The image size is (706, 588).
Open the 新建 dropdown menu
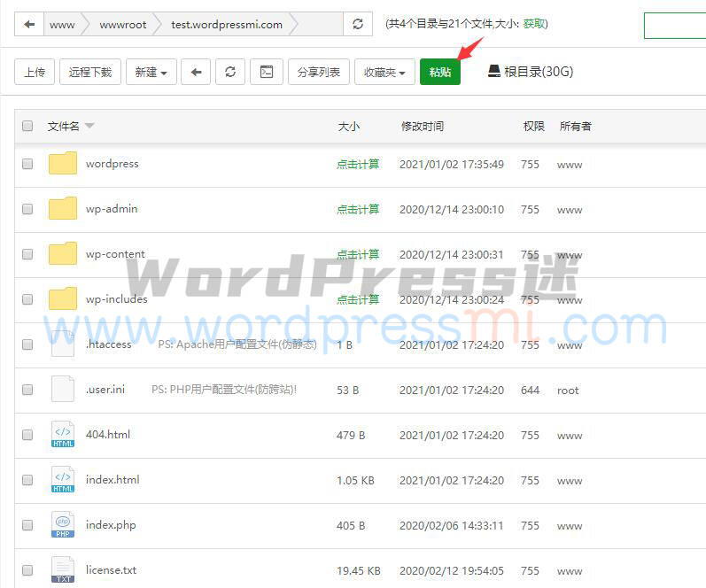coord(151,72)
